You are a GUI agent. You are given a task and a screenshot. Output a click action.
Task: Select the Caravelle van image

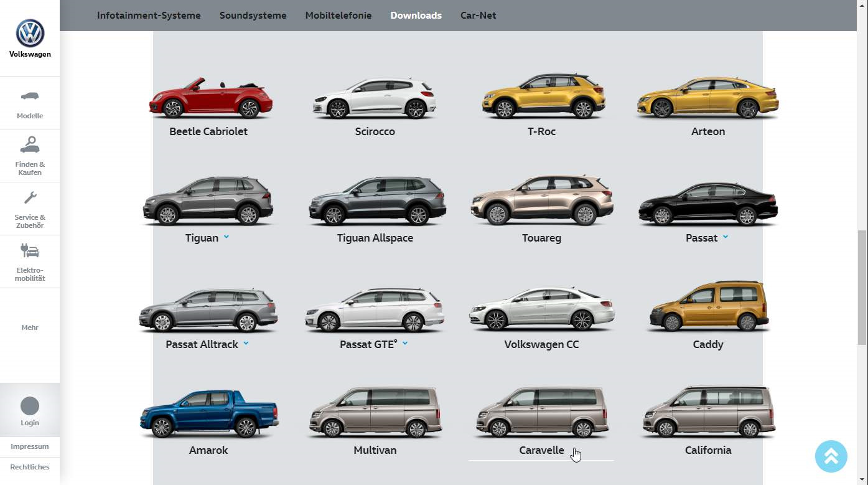pos(542,412)
